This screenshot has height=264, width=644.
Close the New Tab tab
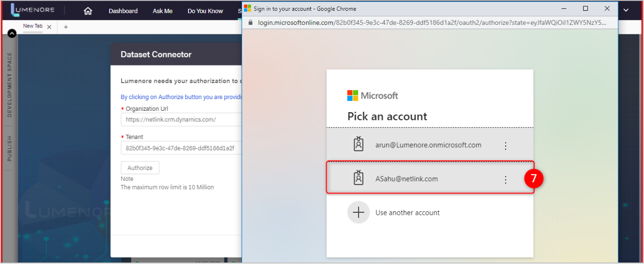coord(49,27)
